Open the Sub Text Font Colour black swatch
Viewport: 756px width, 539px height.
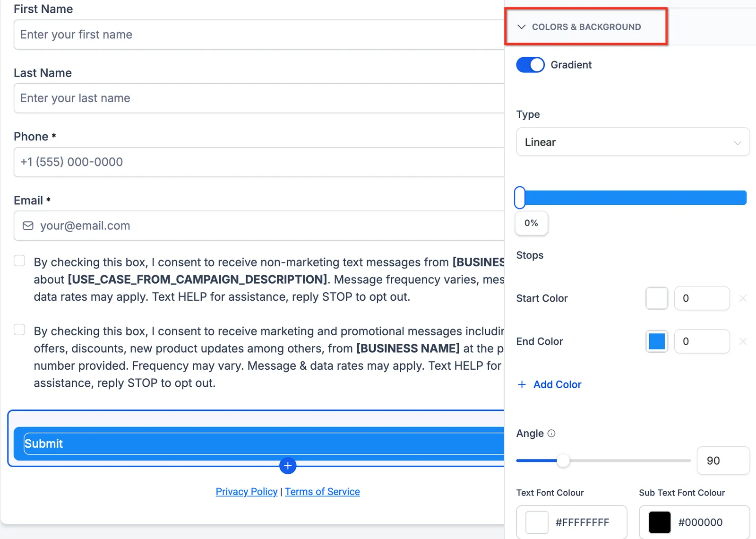tap(660, 522)
